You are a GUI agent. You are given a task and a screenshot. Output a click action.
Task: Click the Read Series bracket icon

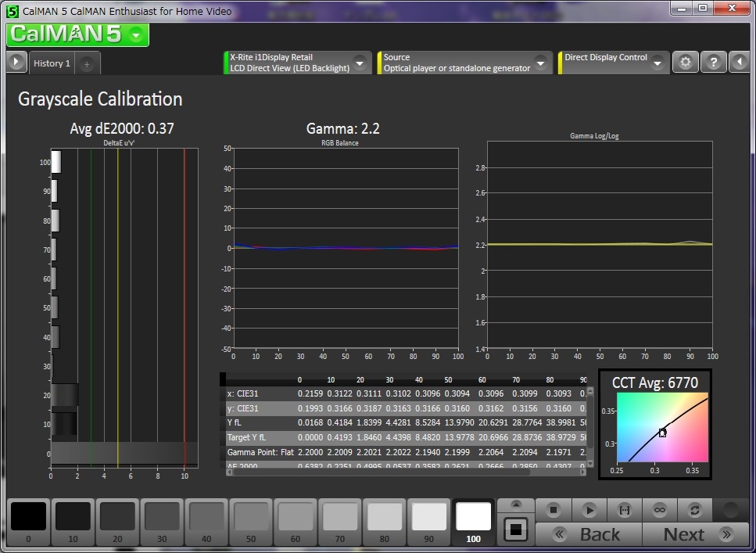(625, 510)
